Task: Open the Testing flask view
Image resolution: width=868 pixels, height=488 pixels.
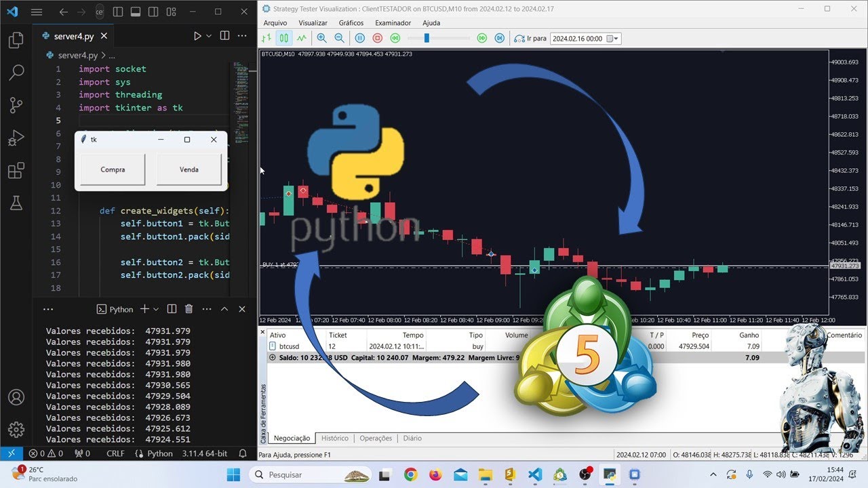Action: 16,202
